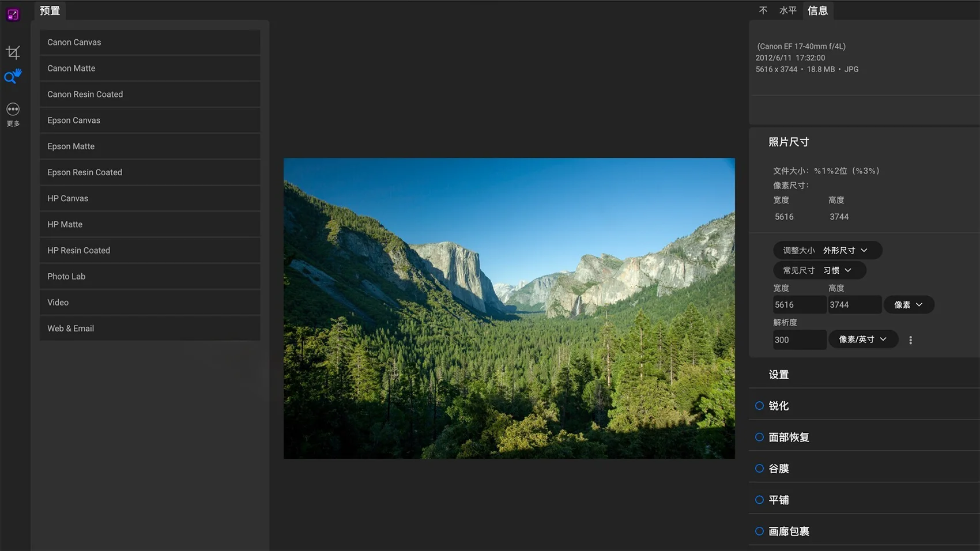This screenshot has height=551, width=980.
Task: Turn on the 谷膜 film grain setting
Action: pos(759,469)
